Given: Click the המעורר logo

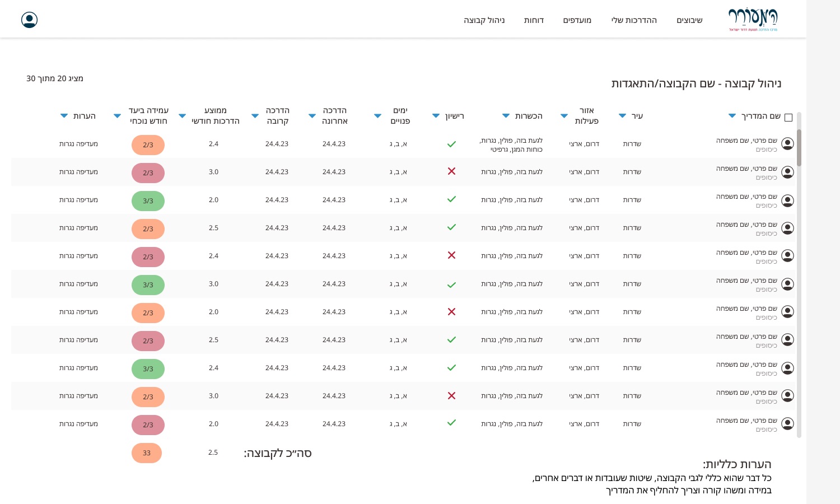Looking at the screenshot, I should click(x=753, y=20).
